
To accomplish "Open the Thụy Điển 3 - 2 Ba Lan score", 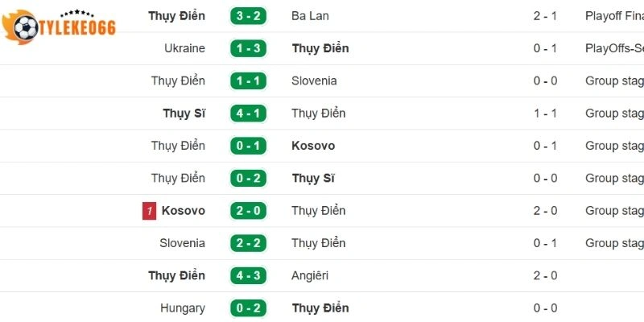I will tap(248, 16).
